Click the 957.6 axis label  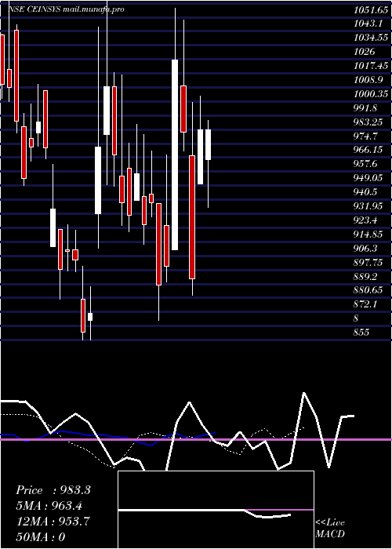pyautogui.click(x=365, y=164)
